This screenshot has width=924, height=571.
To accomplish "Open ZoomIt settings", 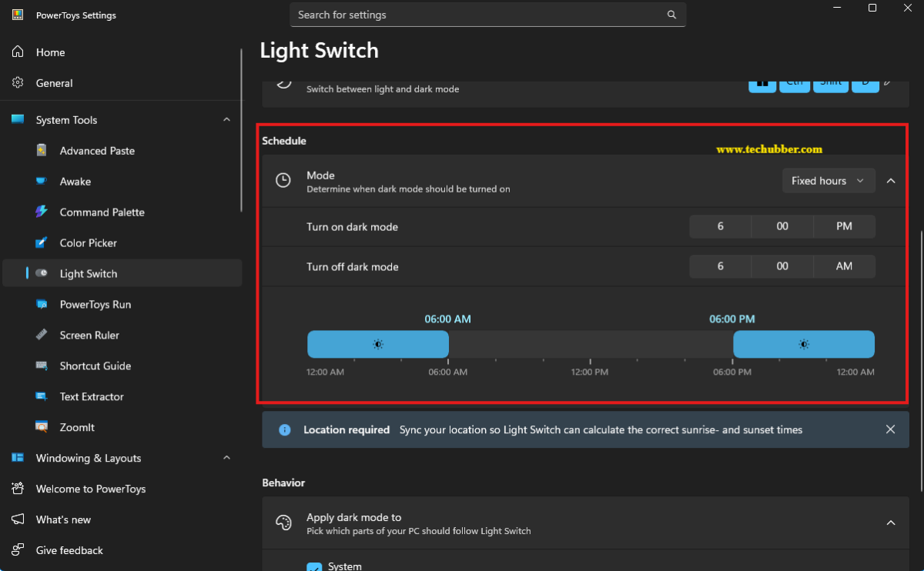I will 122,427.
